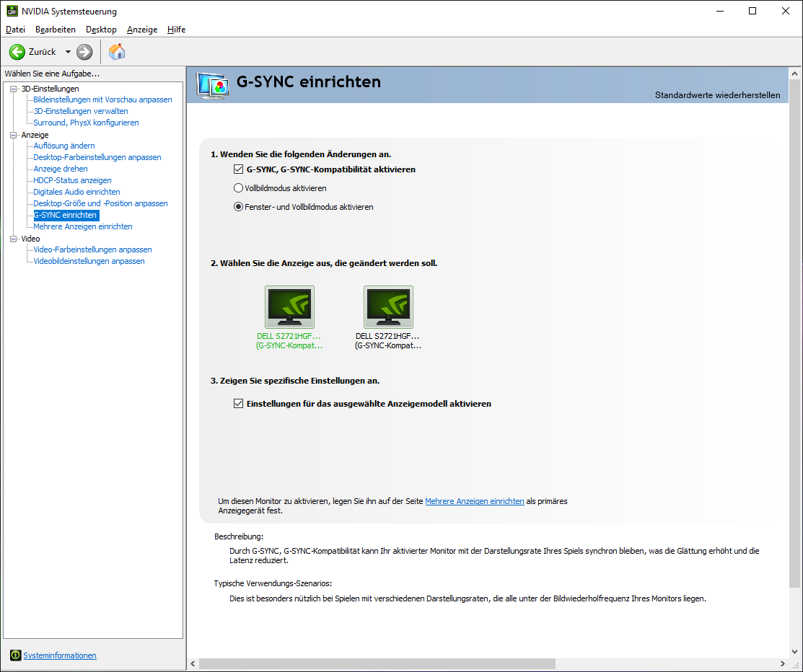Screen dimensions: 803x672
Task: Open the Datei menu
Action: (15, 30)
